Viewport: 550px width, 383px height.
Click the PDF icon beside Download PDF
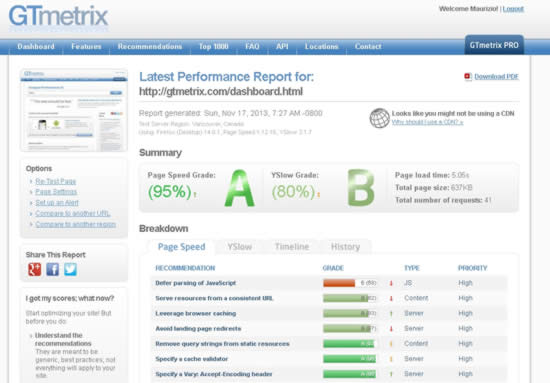[468, 76]
